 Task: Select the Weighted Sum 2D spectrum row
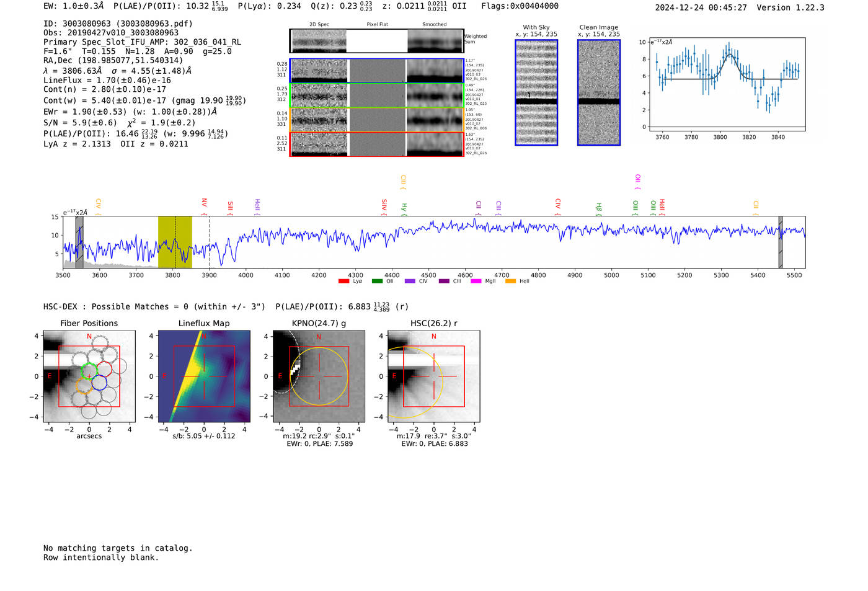click(376, 41)
